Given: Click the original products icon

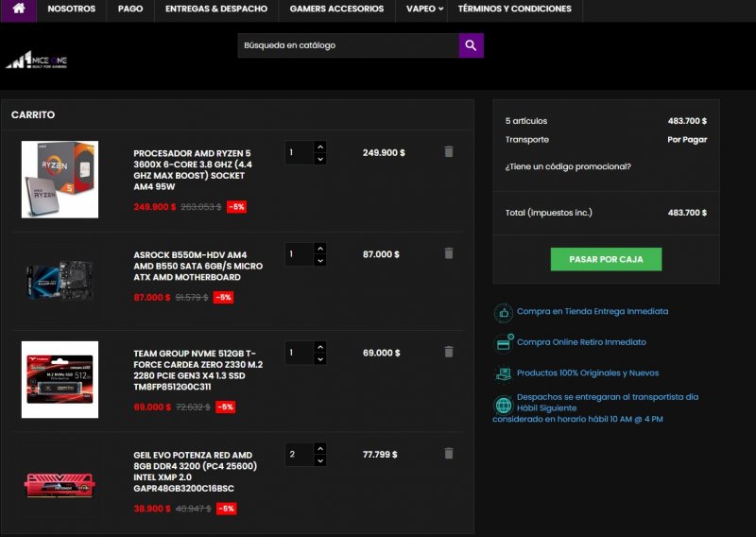Looking at the screenshot, I should point(504,374).
